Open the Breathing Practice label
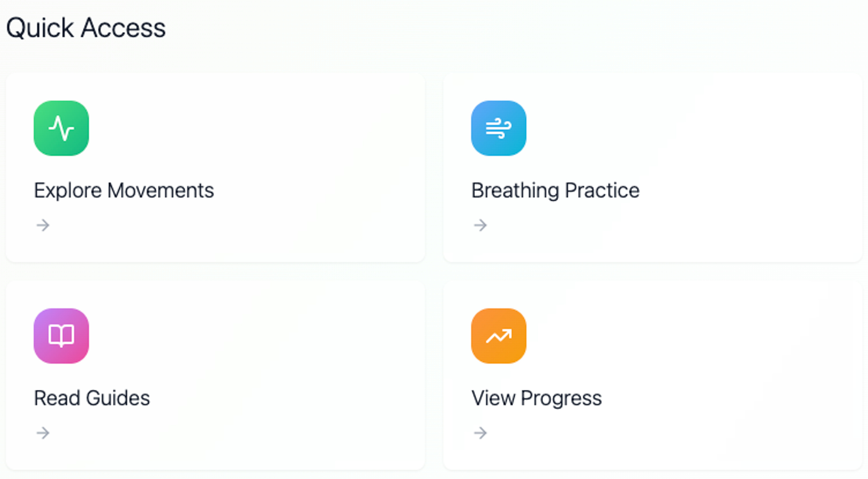The width and height of the screenshot is (868, 479). coord(555,191)
